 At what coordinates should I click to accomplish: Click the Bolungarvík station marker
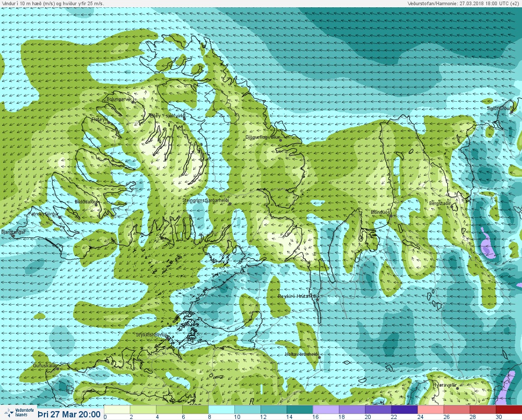[133, 102]
